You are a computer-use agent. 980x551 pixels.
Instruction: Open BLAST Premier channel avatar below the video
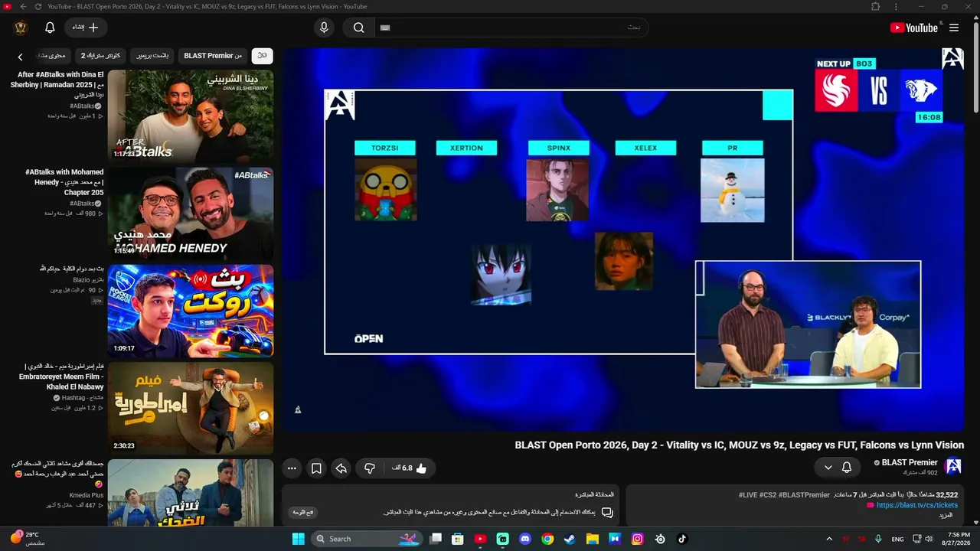[x=953, y=466]
